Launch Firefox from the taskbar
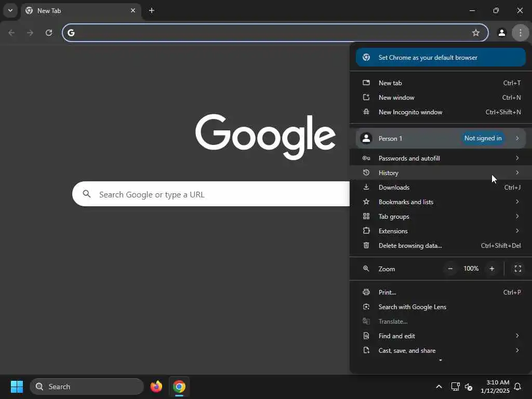 pyautogui.click(x=156, y=387)
